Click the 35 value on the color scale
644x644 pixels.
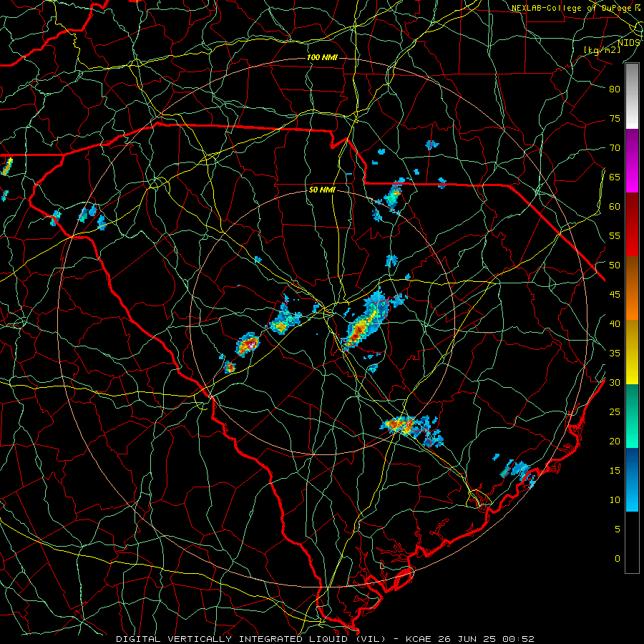615,353
